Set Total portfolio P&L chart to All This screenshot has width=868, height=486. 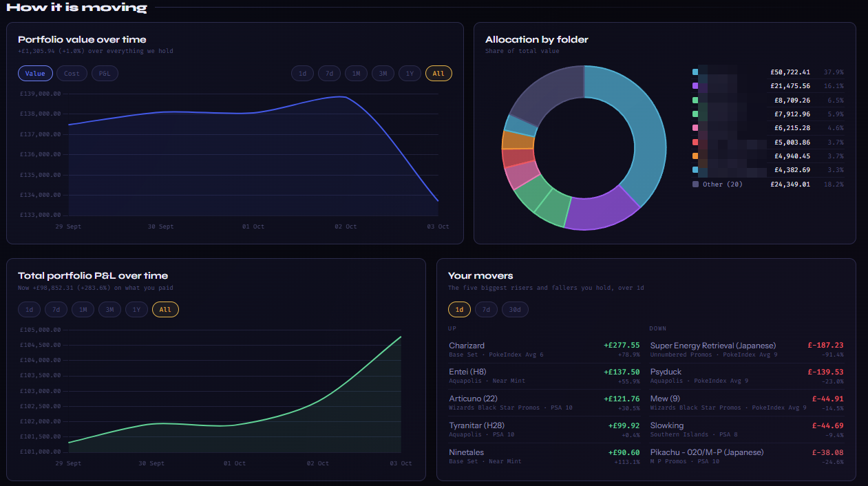tap(165, 310)
